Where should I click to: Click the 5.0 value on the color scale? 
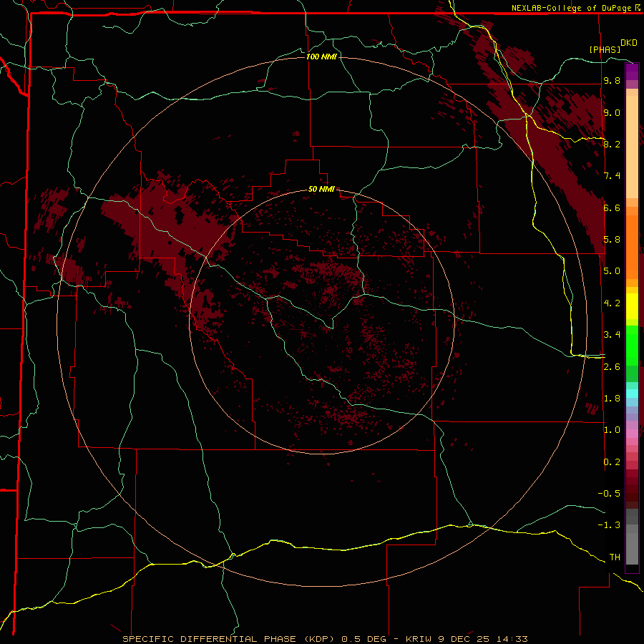612,271
